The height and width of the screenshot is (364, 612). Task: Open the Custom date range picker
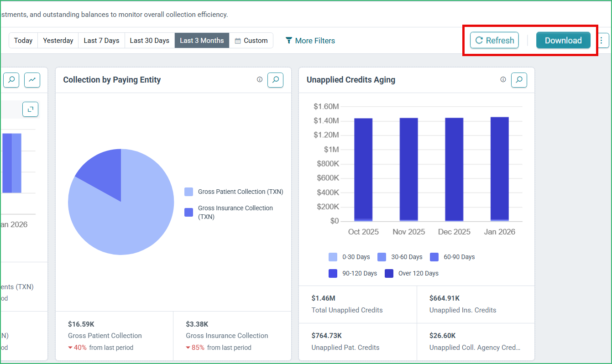click(251, 41)
